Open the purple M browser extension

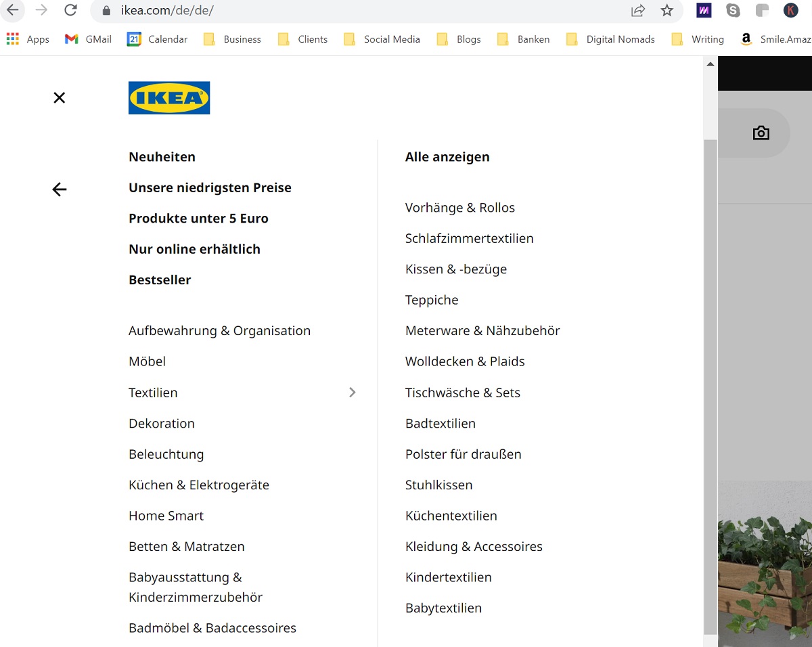704,10
